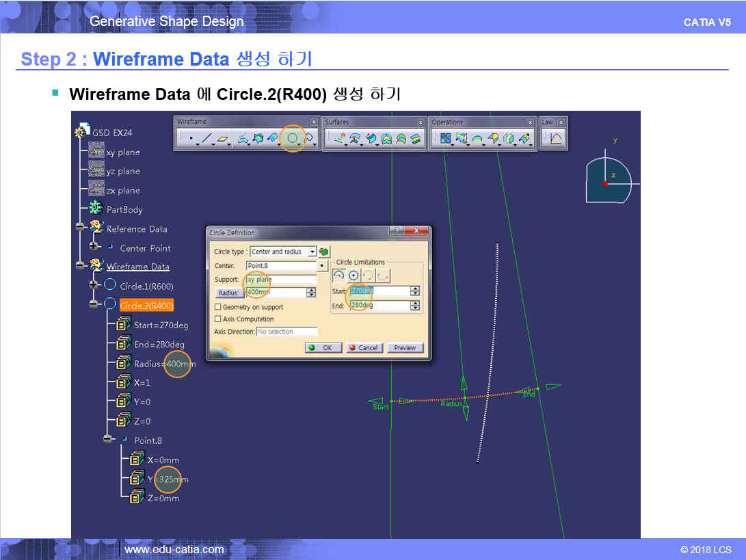Click the first Operations toolbar icon
746x560 pixels.
446,139
